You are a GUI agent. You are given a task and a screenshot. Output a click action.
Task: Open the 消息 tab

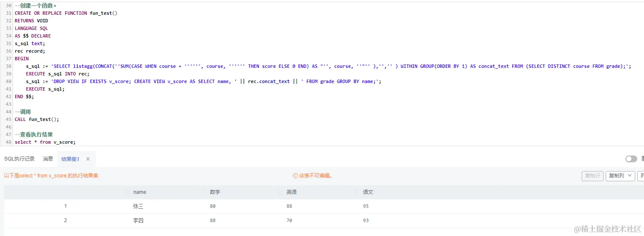pos(48,159)
